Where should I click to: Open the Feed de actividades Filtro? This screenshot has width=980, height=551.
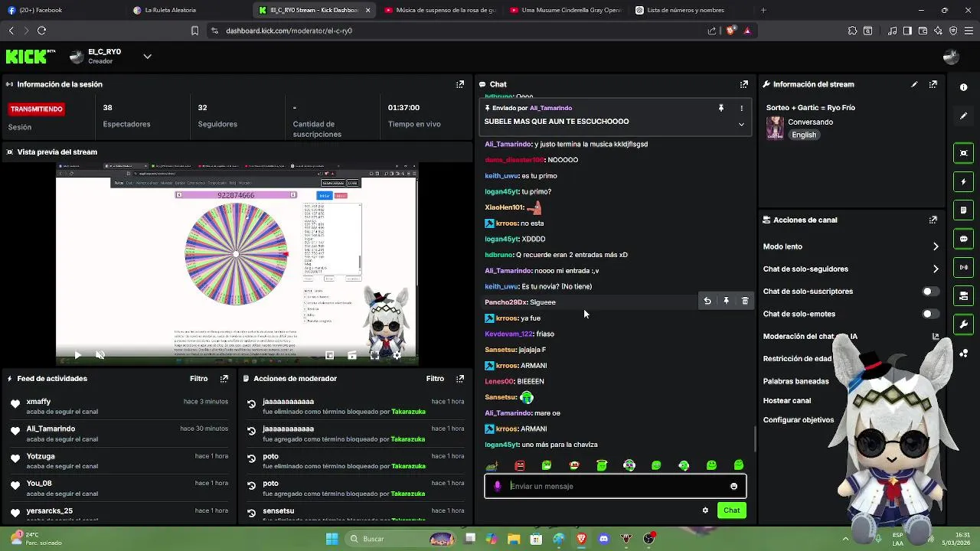198,378
